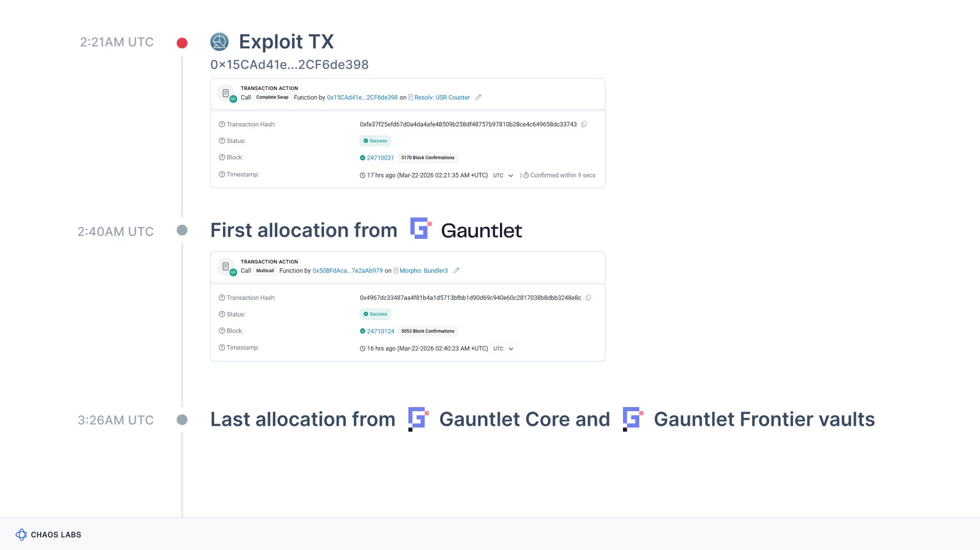
Task: Click the Resolv logo beside Exploit TX
Action: 219,42
